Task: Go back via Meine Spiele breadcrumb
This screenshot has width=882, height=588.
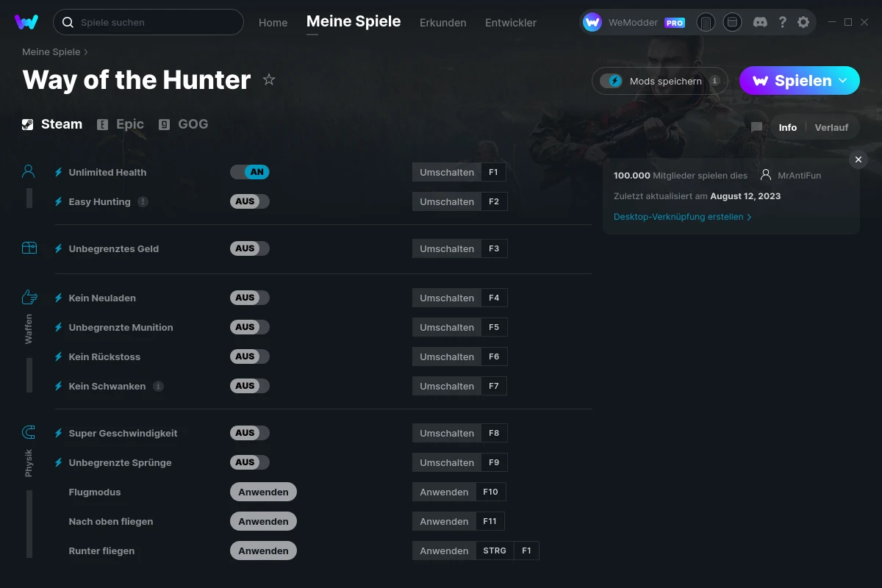Action: pyautogui.click(x=51, y=52)
